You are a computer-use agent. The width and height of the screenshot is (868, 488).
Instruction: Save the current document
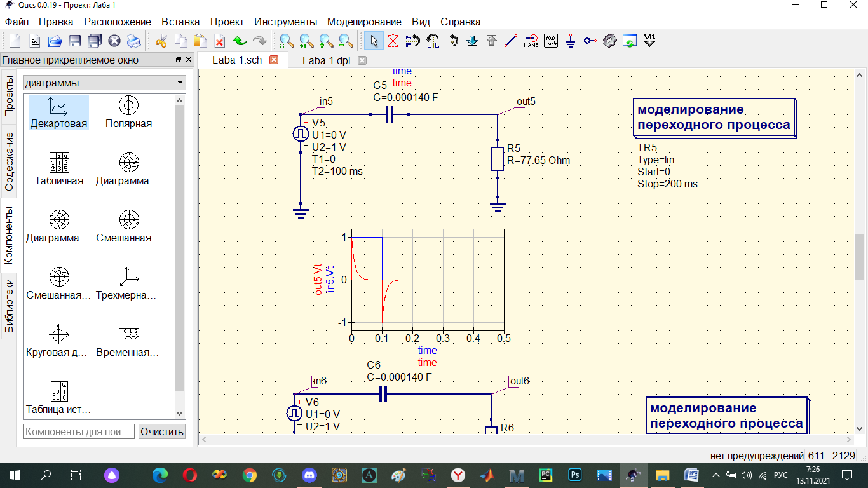click(x=74, y=41)
